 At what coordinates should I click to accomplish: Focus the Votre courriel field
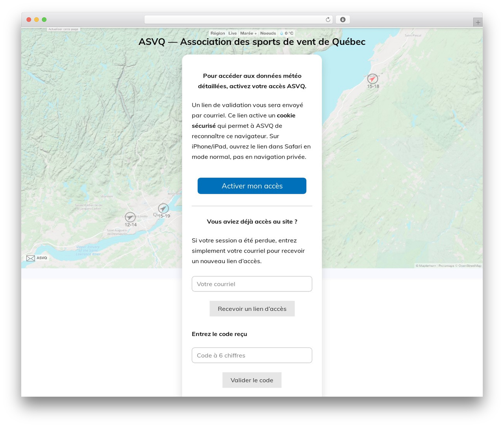coord(252,284)
